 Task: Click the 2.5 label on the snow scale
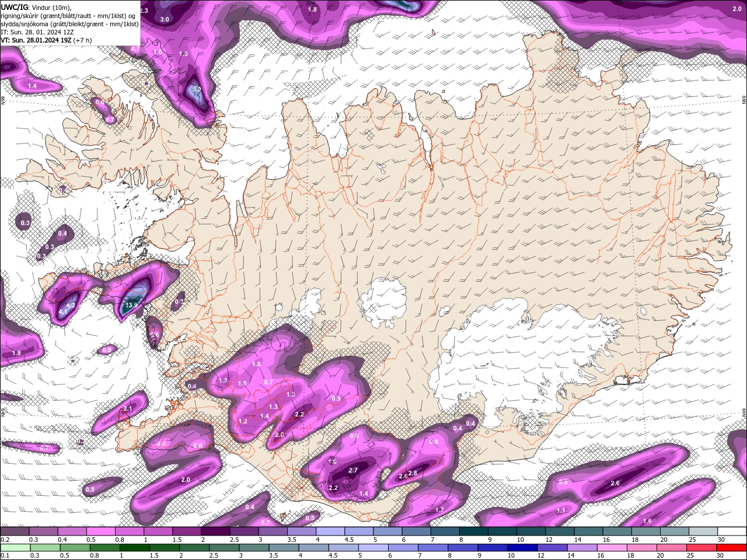click(x=234, y=540)
